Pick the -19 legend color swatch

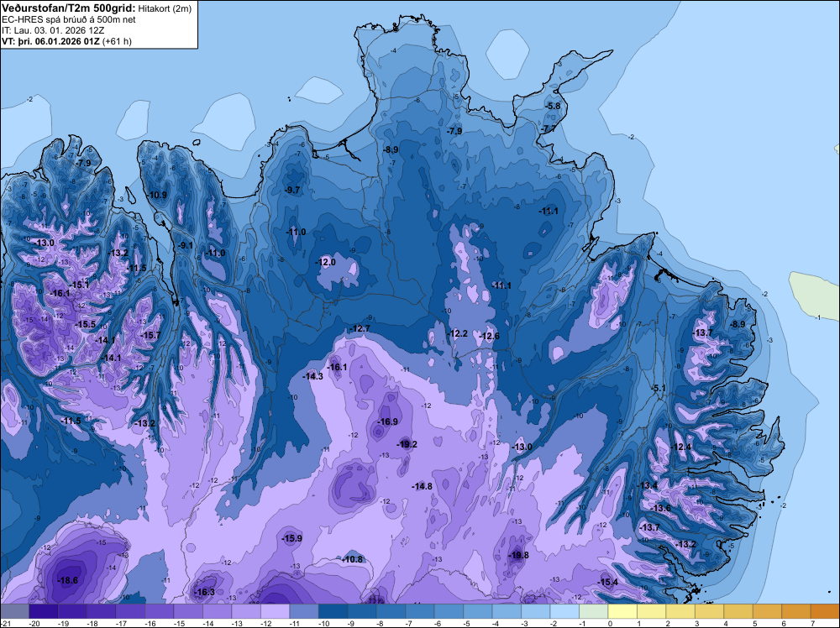[x=72, y=611]
